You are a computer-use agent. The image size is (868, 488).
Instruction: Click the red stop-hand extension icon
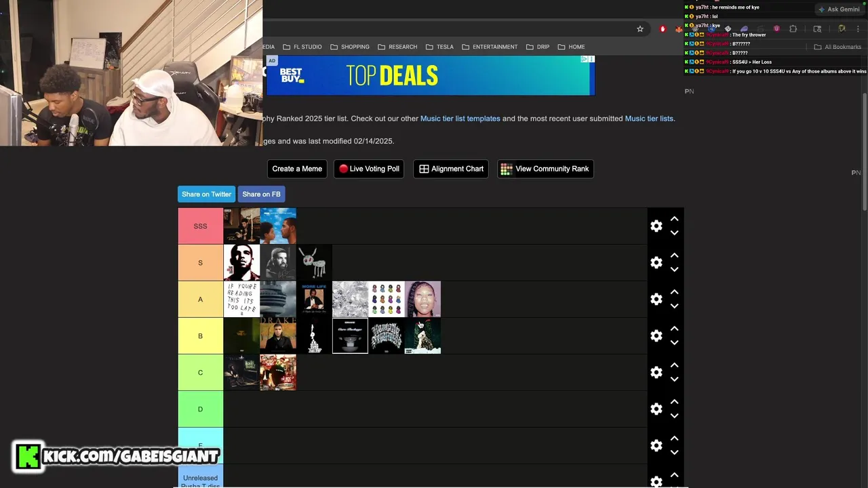tap(663, 28)
